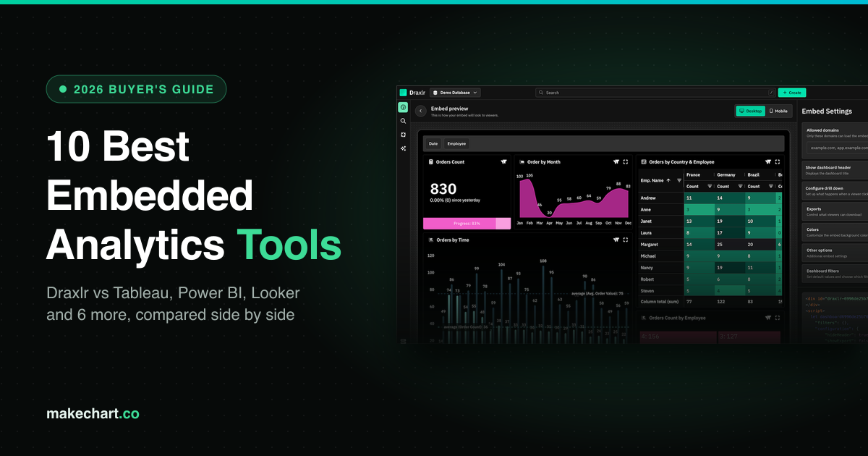Switch preview to Desktop view

pos(750,111)
